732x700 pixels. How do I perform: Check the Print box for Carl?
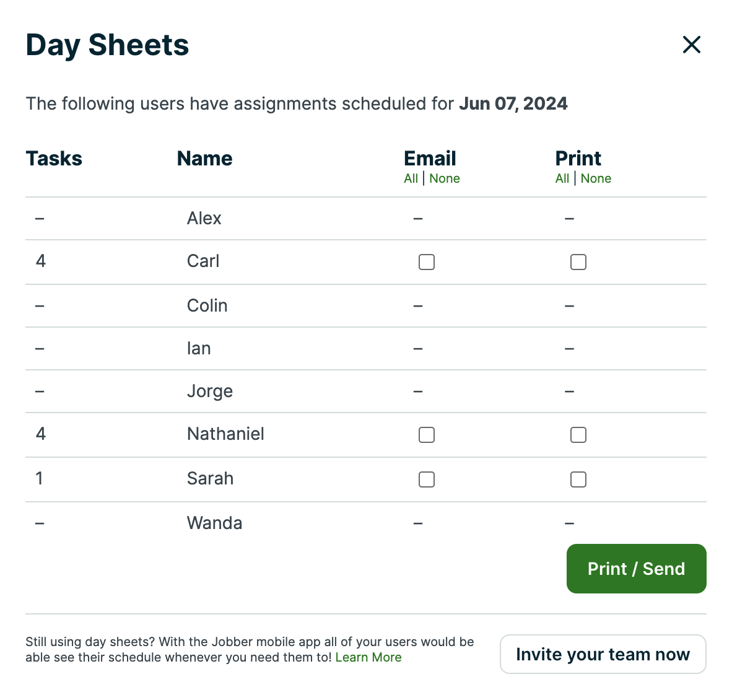(x=578, y=262)
